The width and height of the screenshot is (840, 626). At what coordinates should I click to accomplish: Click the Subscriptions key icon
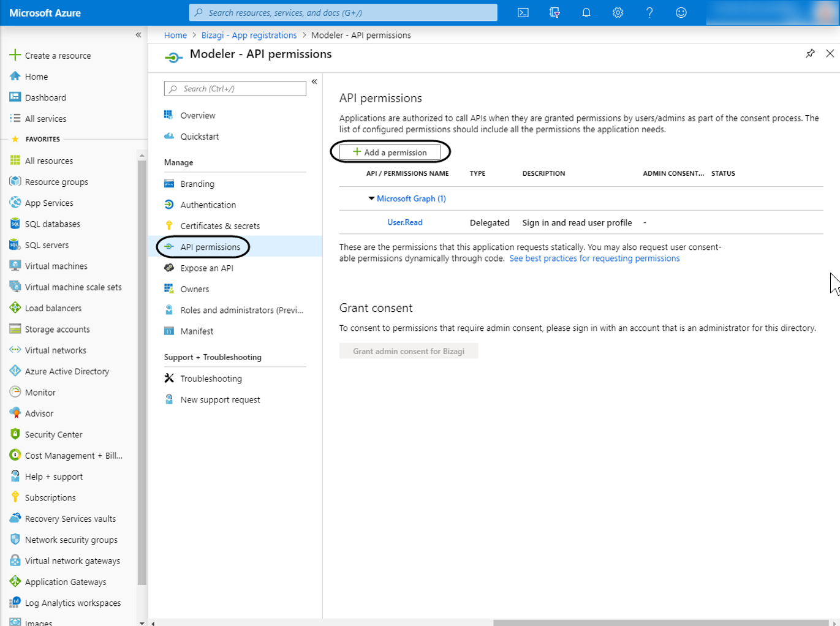coord(15,497)
